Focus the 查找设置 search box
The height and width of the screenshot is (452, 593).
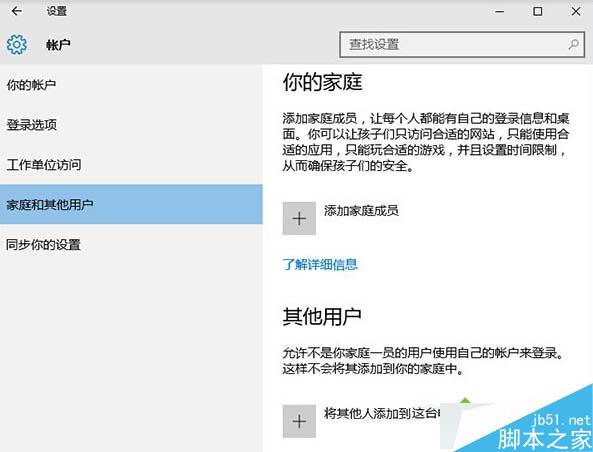[462, 45]
